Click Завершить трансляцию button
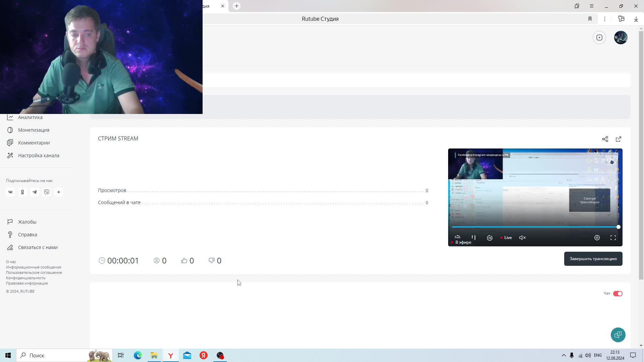Image resolution: width=644 pixels, height=362 pixels. tap(593, 259)
